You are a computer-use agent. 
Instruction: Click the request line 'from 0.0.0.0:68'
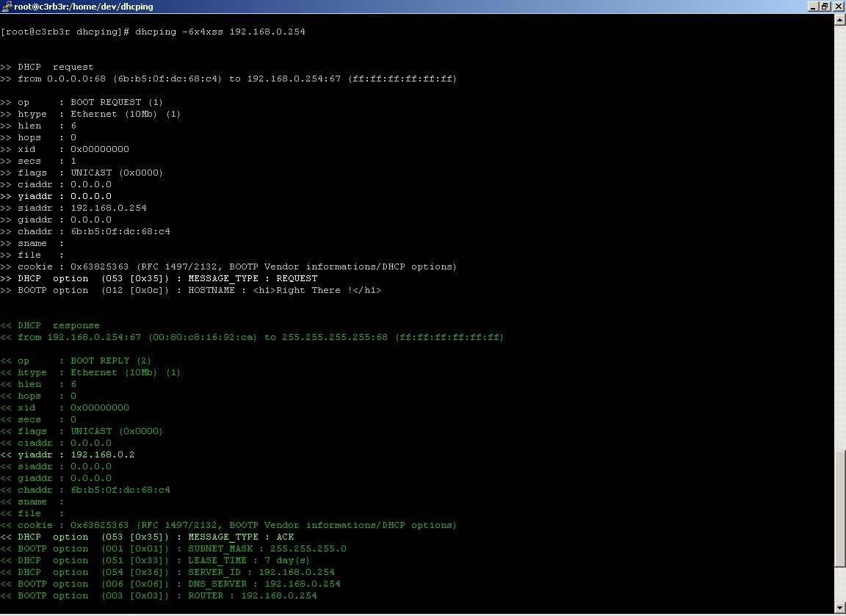(229, 79)
